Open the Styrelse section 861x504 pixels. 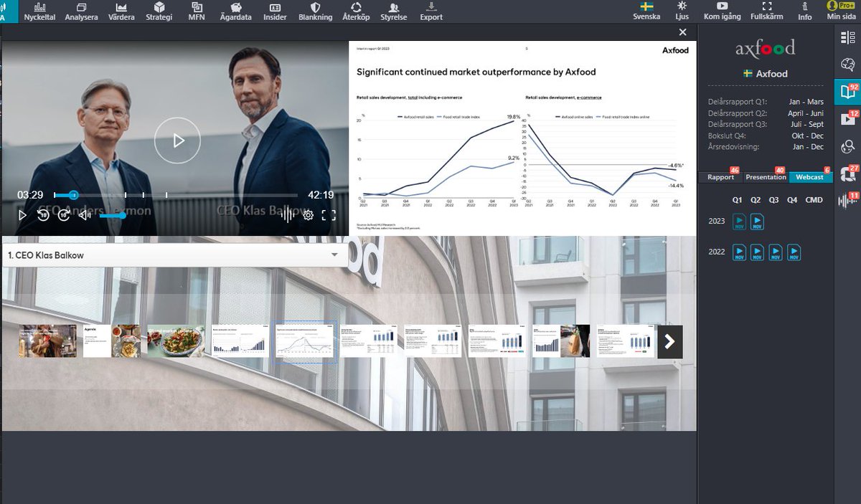[394, 11]
